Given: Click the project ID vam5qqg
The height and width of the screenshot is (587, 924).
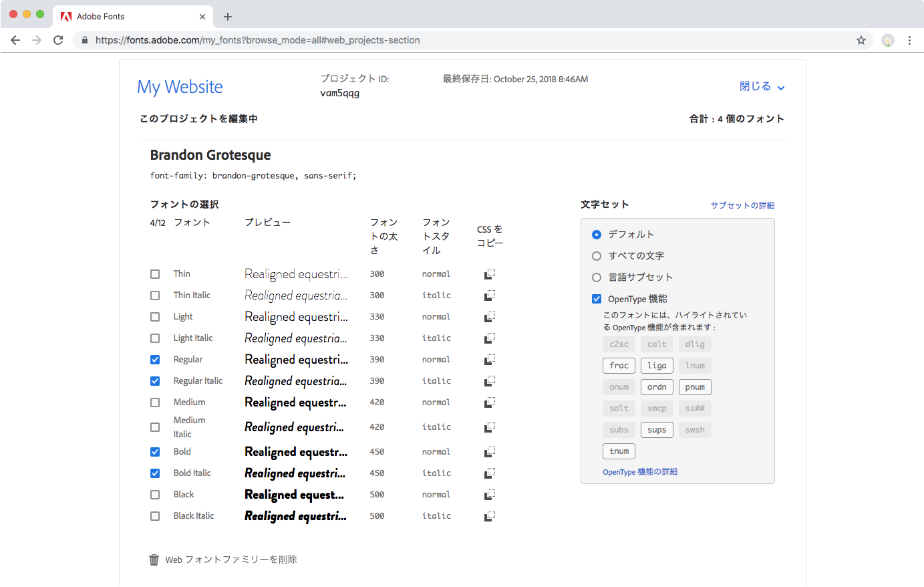Looking at the screenshot, I should (x=340, y=93).
